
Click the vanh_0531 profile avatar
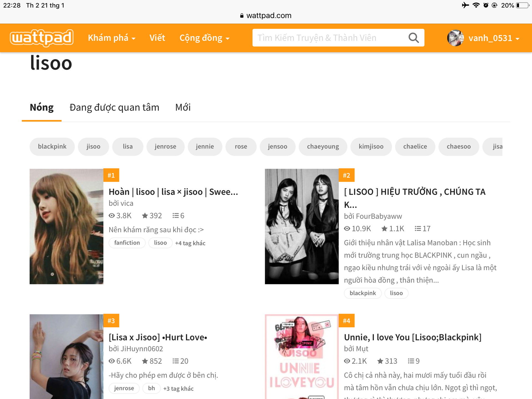(x=455, y=38)
